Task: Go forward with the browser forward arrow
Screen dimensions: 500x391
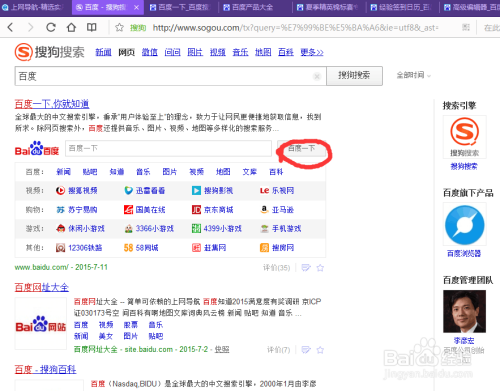Action: coord(30,27)
